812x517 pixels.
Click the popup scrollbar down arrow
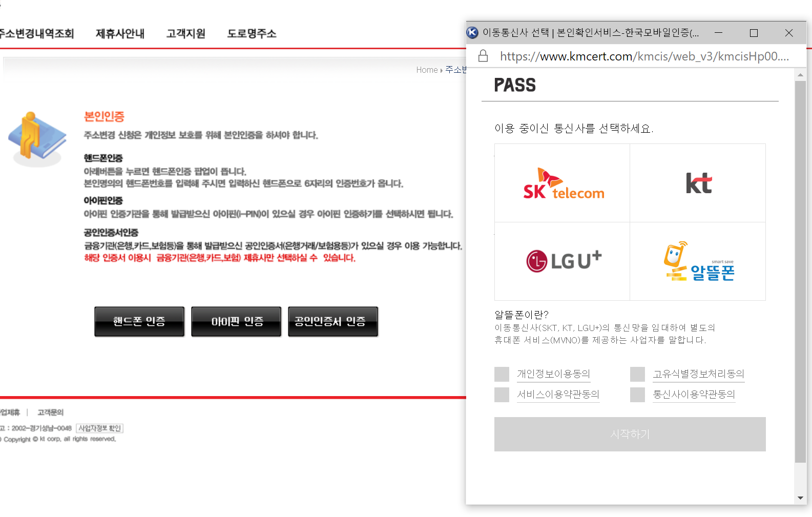(800, 498)
